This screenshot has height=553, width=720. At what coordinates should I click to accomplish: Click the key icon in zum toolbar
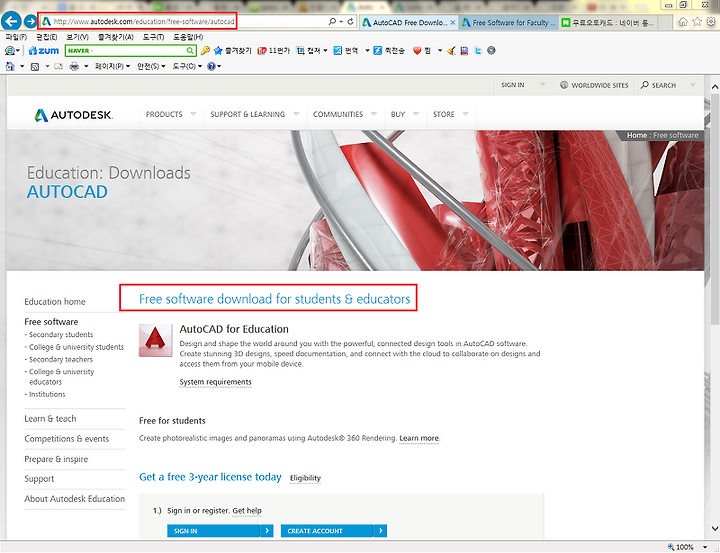205,51
